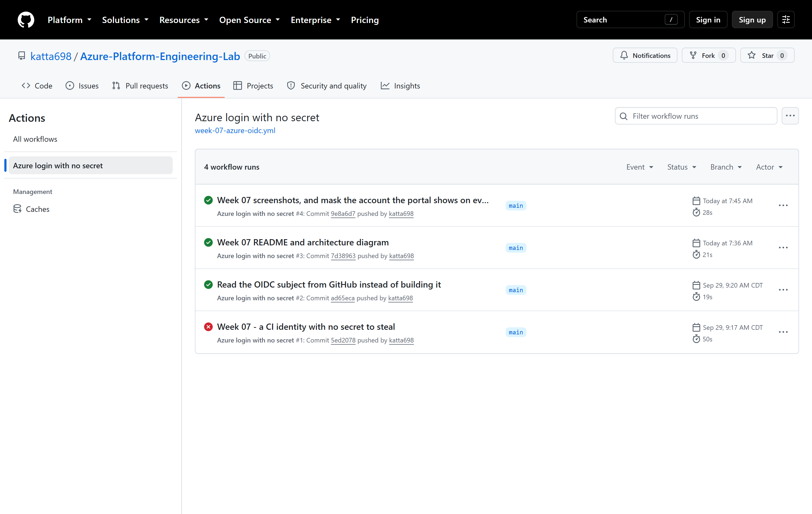Focus the header Search field
The height and width of the screenshot is (514, 812).
coord(630,19)
